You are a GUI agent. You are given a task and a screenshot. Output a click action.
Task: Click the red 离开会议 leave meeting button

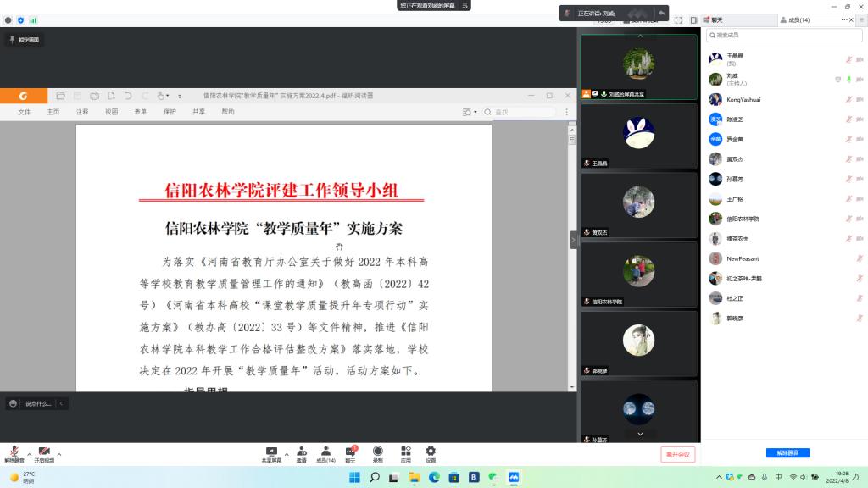pos(678,454)
